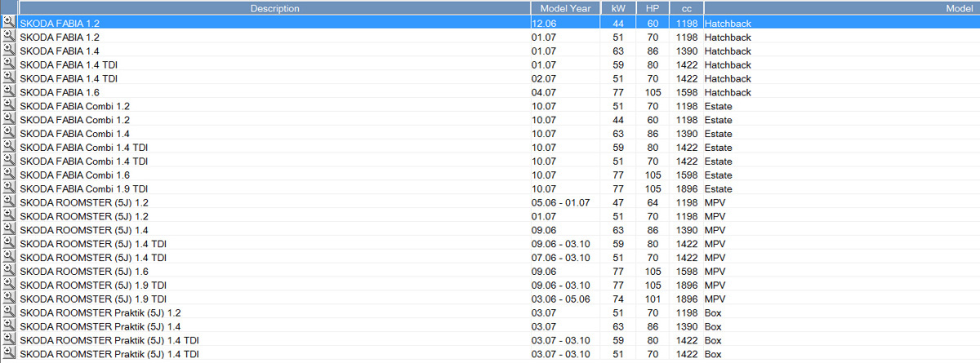Click magnifier icon for 80 HP Fabia 1.4 TDI hatchback
The width and height of the screenshot is (980, 363).
8,64
